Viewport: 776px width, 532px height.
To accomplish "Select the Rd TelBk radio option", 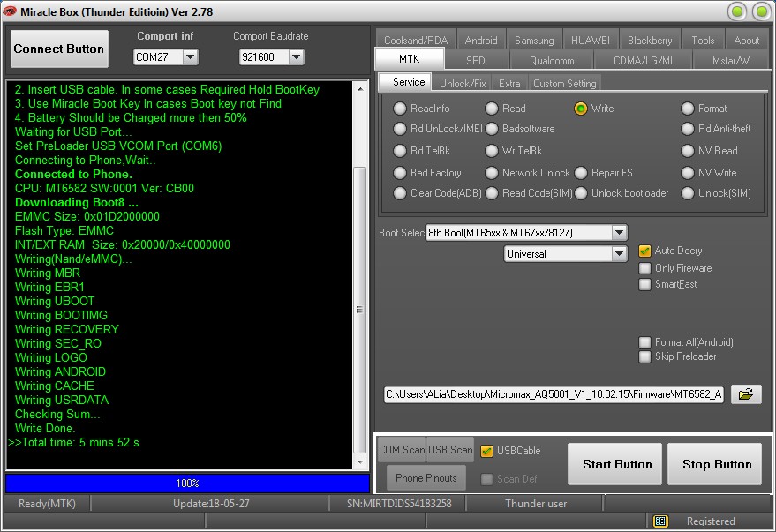I will point(399,150).
